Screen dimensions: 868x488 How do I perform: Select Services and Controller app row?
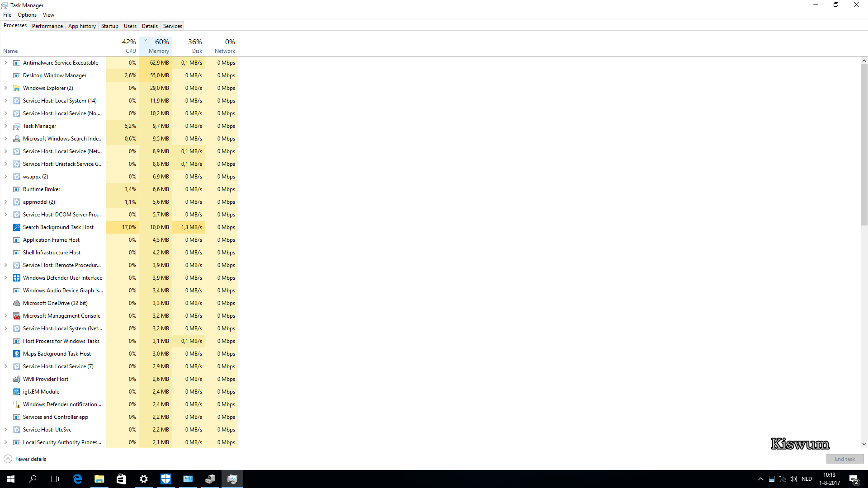pyautogui.click(x=119, y=417)
